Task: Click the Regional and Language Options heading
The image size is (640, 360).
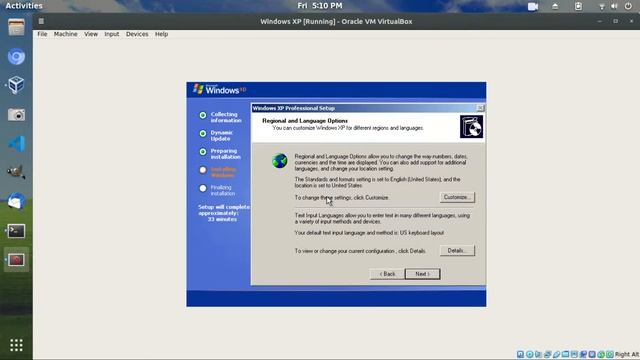Action: pos(305,121)
